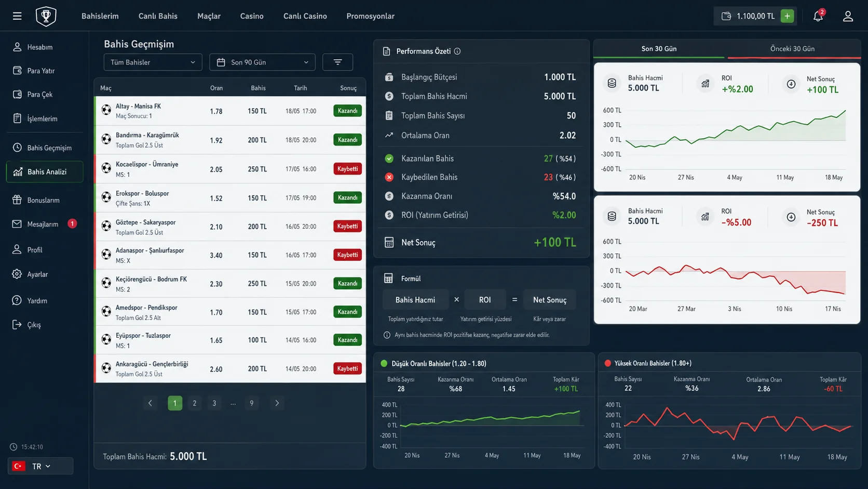Open the hamburger menu icon
Image resolution: width=868 pixels, height=489 pixels.
pos(17,16)
